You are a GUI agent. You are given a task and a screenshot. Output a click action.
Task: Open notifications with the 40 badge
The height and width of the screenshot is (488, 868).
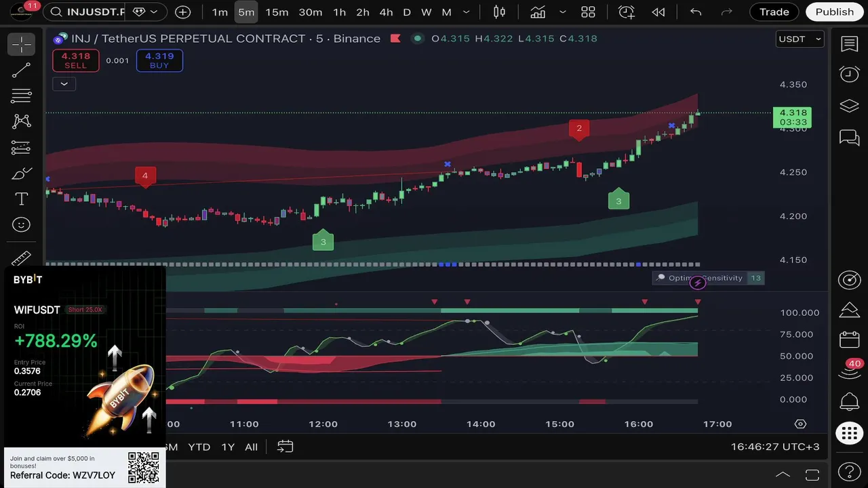click(850, 370)
